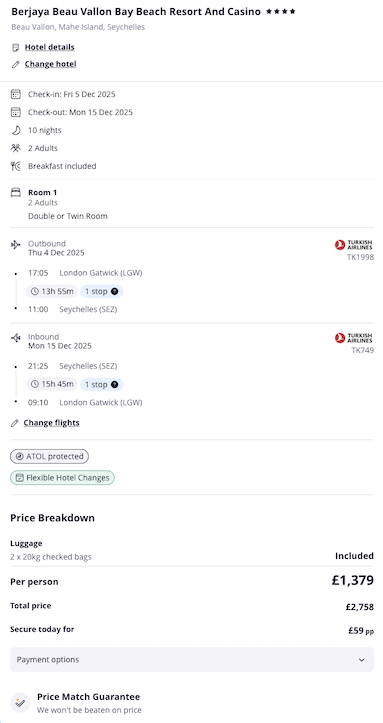Image resolution: width=383 pixels, height=723 pixels.
Task: Click the outbound Turkish Airlines logo
Action: pyautogui.click(x=354, y=245)
